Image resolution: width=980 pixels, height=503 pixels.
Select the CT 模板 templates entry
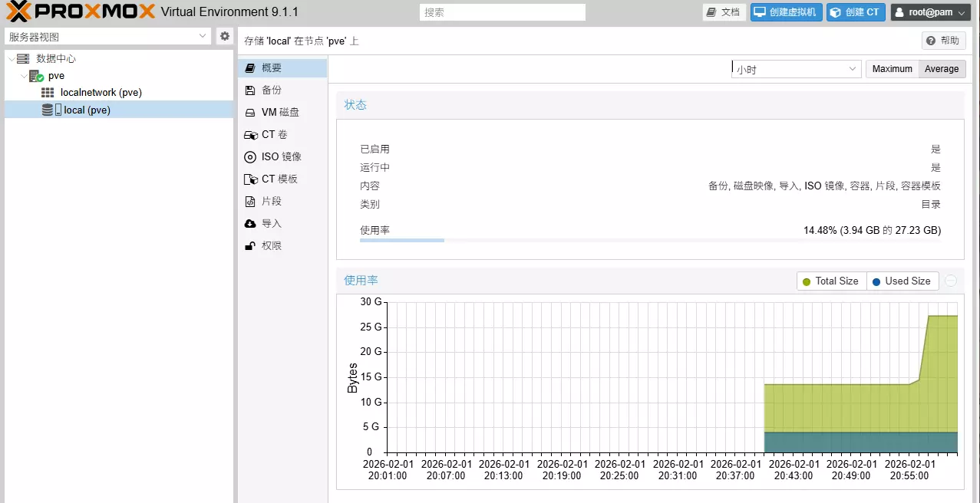[x=282, y=179]
